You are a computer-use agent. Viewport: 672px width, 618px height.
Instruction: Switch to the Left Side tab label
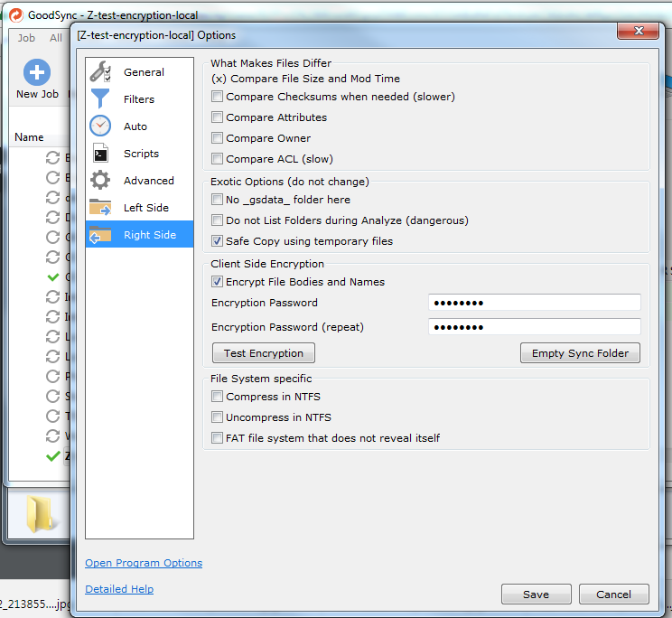click(146, 208)
